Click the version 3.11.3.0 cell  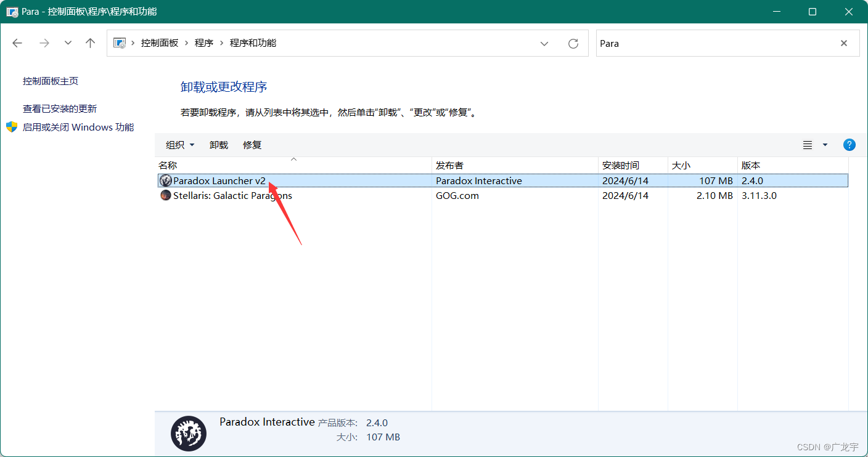point(759,196)
